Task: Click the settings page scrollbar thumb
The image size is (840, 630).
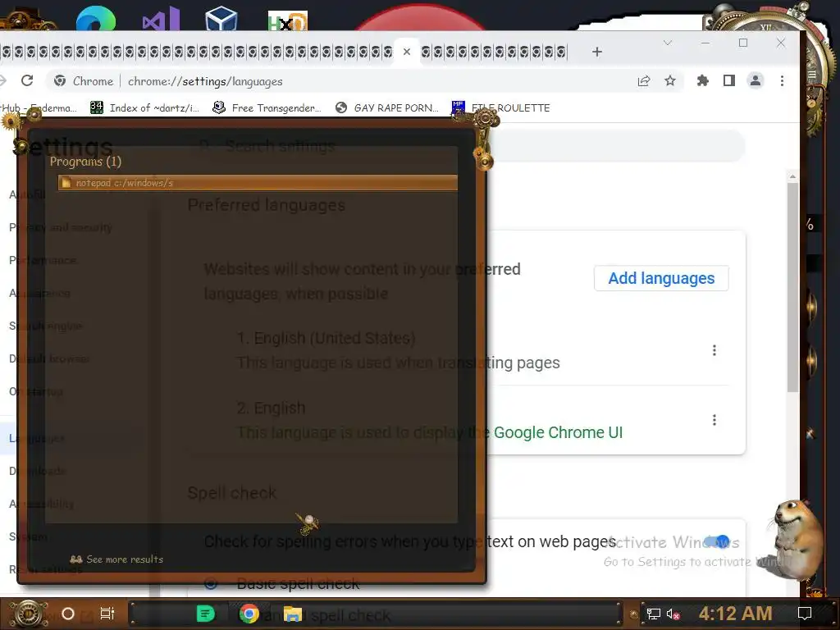Action: [793, 288]
